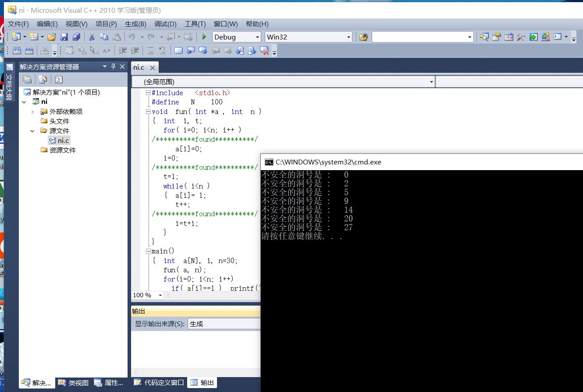Select ni.c in Solution Explorer

pos(63,140)
